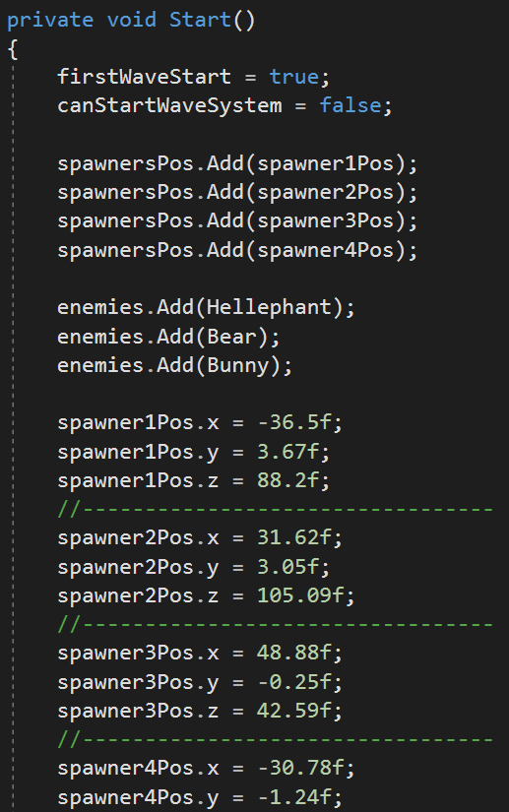The width and height of the screenshot is (509, 812).
Task: Click the 'private' keyword
Action: [50, 21]
